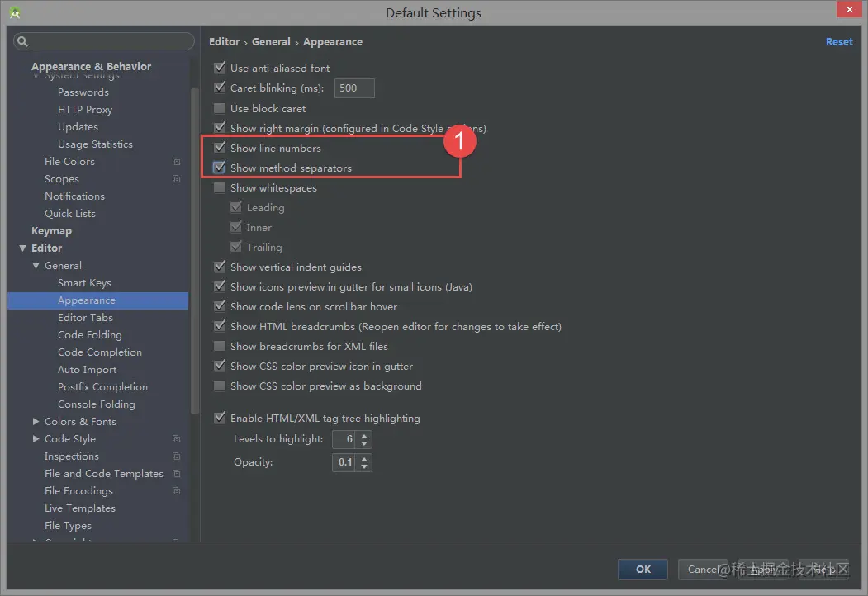Click project-level icon beside File Colors
The height and width of the screenshot is (596, 868).
pos(176,162)
